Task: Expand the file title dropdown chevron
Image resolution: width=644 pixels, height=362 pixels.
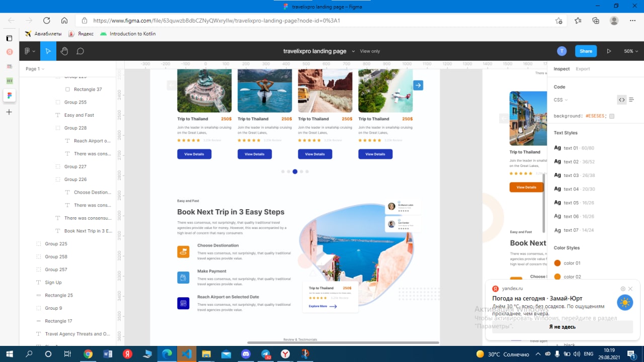Action: click(x=353, y=51)
